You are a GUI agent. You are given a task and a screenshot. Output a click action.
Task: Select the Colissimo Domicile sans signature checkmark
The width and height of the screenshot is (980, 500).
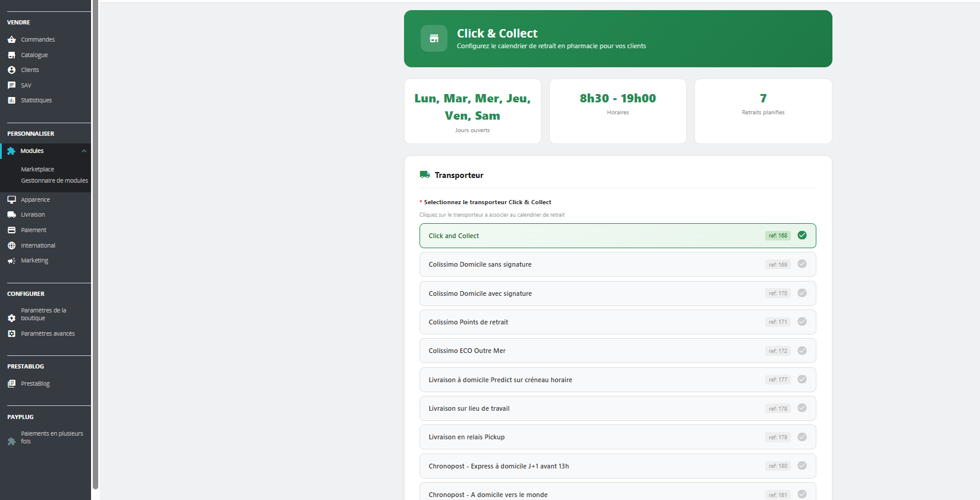802,264
